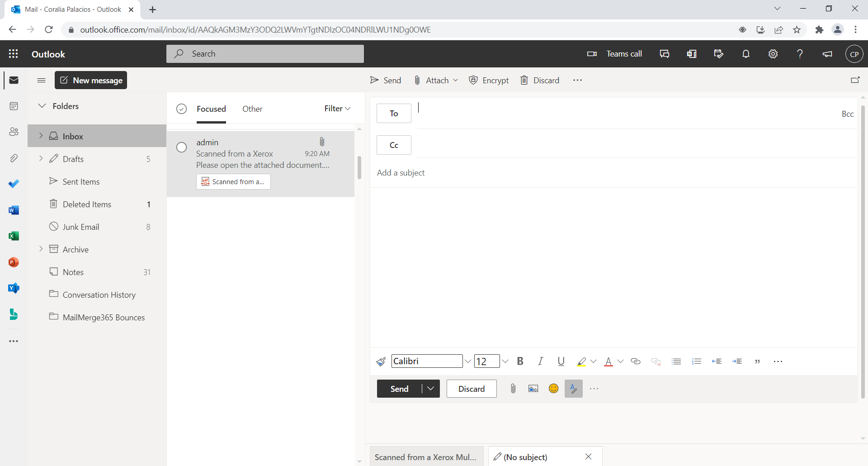Image resolution: width=868 pixels, height=466 pixels.
Task: Open more apps ellipsis in left rail
Action: click(x=14, y=341)
